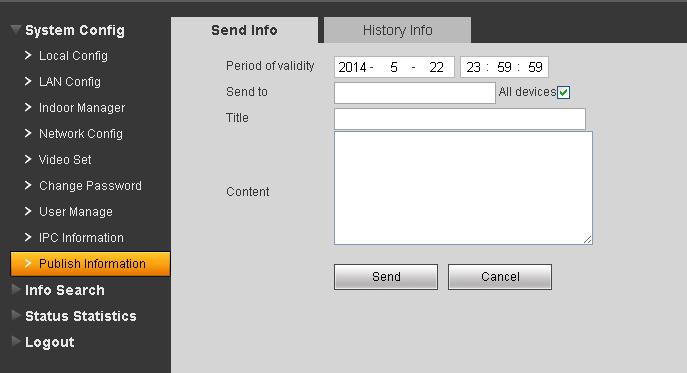Click the arrow icon beside Video Set
This screenshot has height=373, width=687.
pos(28,159)
